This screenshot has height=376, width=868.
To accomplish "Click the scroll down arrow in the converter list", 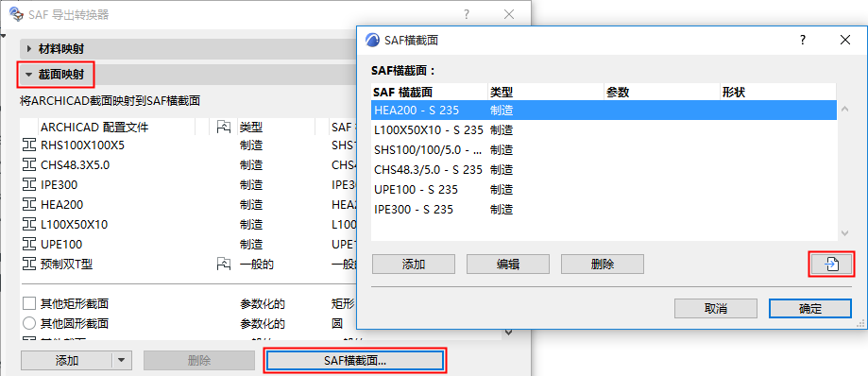I will (x=509, y=333).
